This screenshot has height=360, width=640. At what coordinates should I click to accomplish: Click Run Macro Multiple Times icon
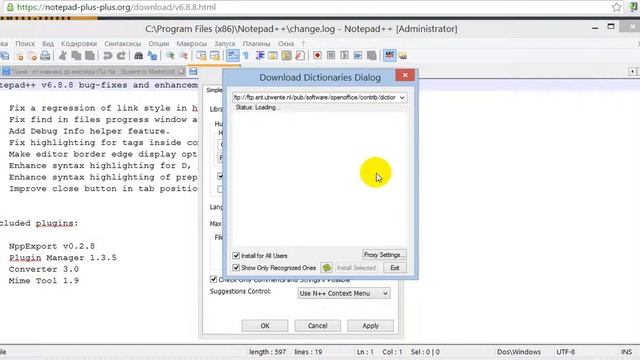(358, 55)
